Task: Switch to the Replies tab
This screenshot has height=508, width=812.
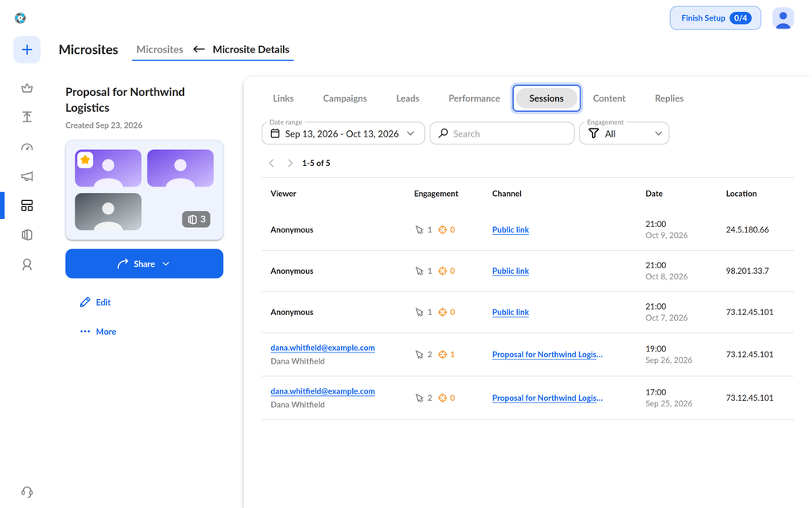Action: pos(669,98)
